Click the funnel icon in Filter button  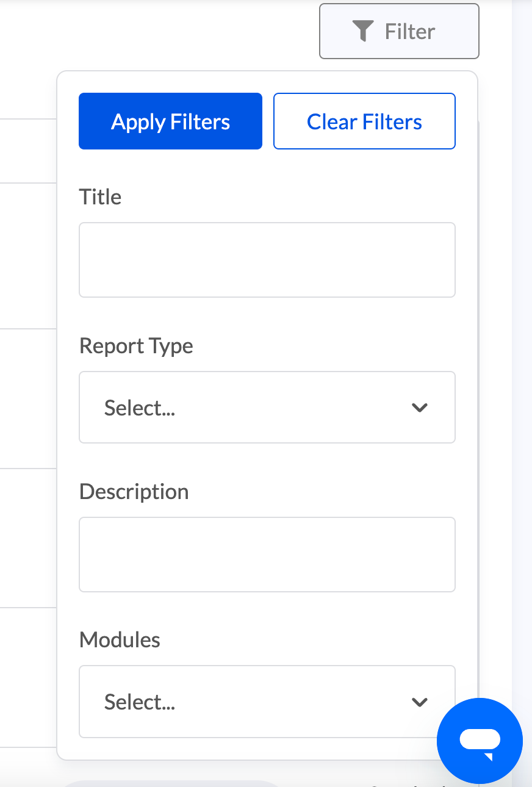coord(363,31)
